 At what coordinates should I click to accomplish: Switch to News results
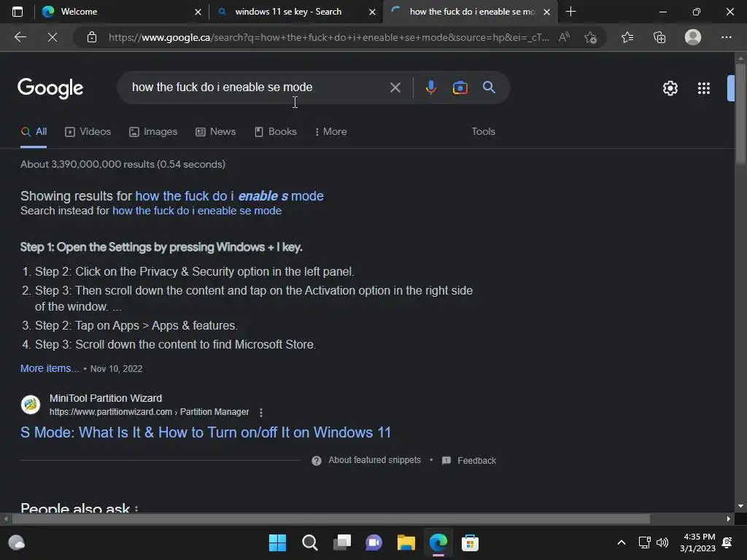click(x=216, y=132)
